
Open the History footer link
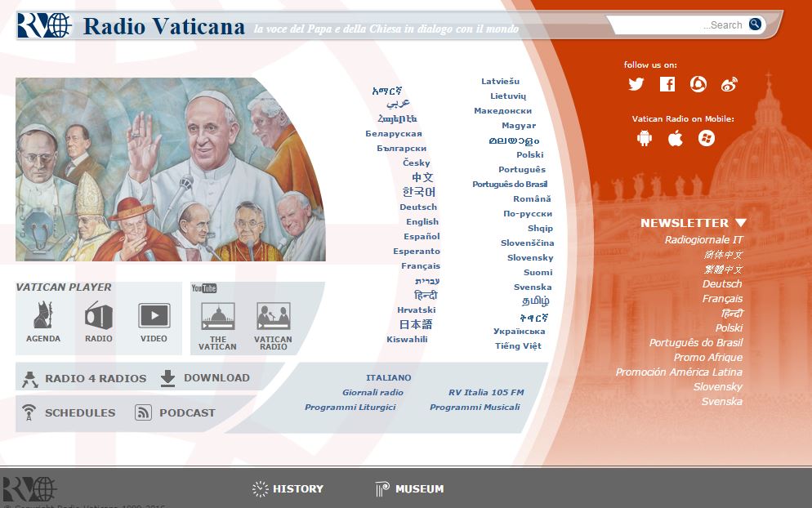[298, 489]
